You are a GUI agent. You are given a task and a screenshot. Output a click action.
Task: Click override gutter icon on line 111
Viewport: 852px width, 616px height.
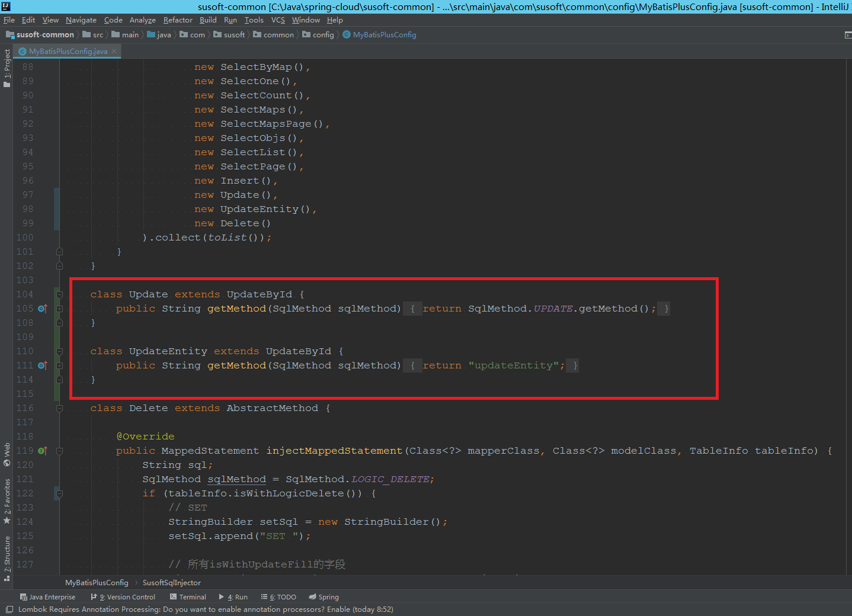click(42, 365)
